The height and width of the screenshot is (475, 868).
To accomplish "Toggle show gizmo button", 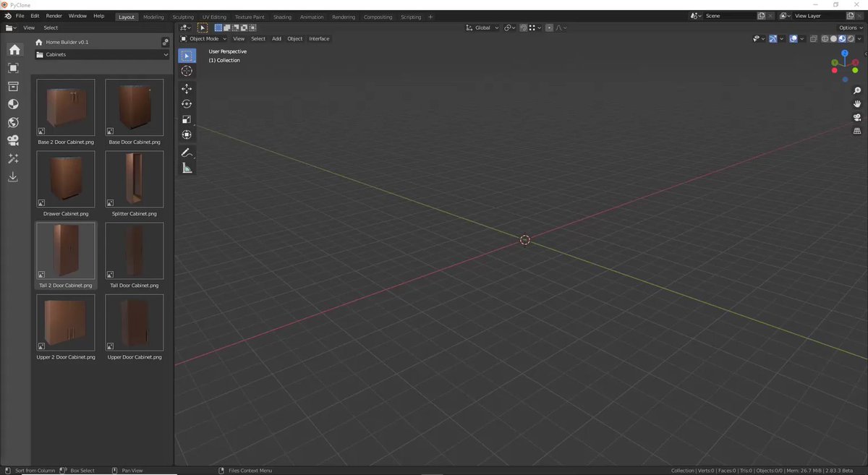I will click(773, 38).
